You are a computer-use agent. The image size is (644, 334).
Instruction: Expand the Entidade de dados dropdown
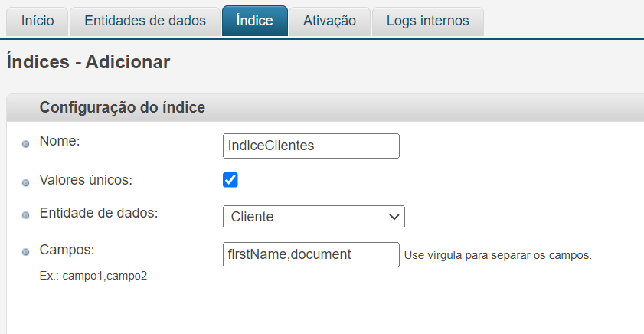pos(313,217)
